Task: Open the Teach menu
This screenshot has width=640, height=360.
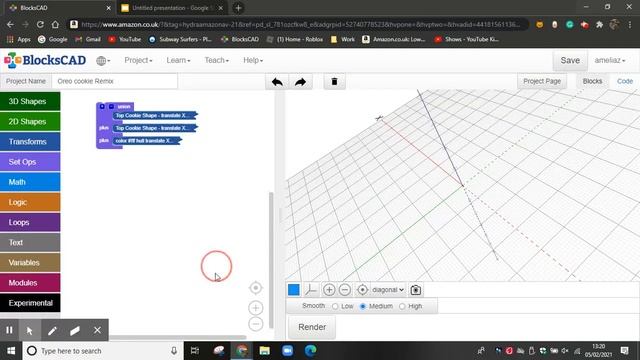Action: pyautogui.click(x=217, y=60)
